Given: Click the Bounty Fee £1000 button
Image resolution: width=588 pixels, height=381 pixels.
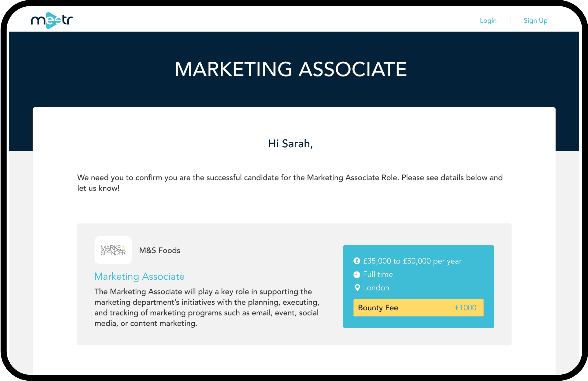Looking at the screenshot, I should coord(419,308).
